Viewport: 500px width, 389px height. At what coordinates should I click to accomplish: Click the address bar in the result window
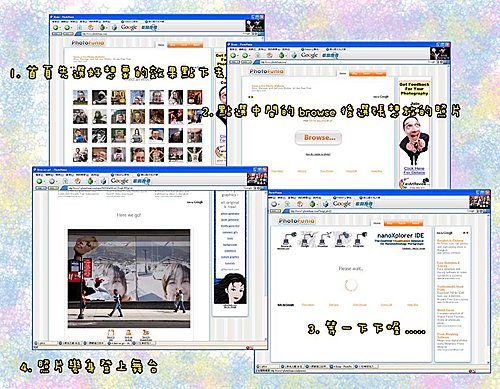(155, 188)
